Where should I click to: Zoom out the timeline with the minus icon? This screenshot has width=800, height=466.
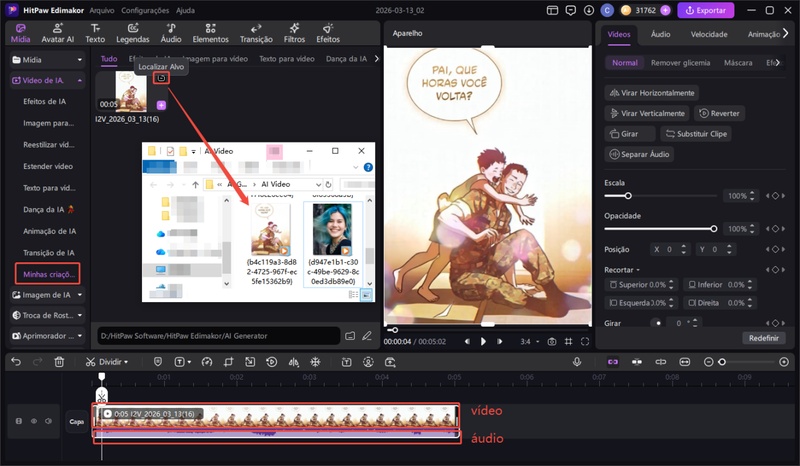tap(708, 362)
